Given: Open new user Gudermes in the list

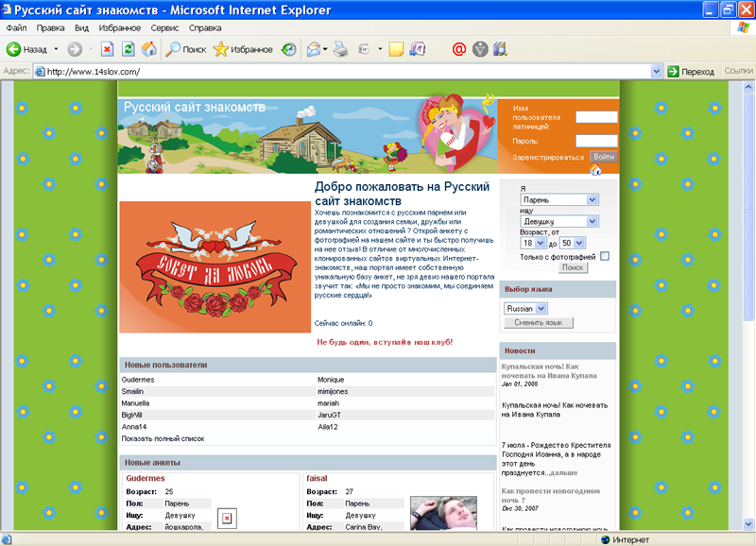Looking at the screenshot, I should coord(138,380).
